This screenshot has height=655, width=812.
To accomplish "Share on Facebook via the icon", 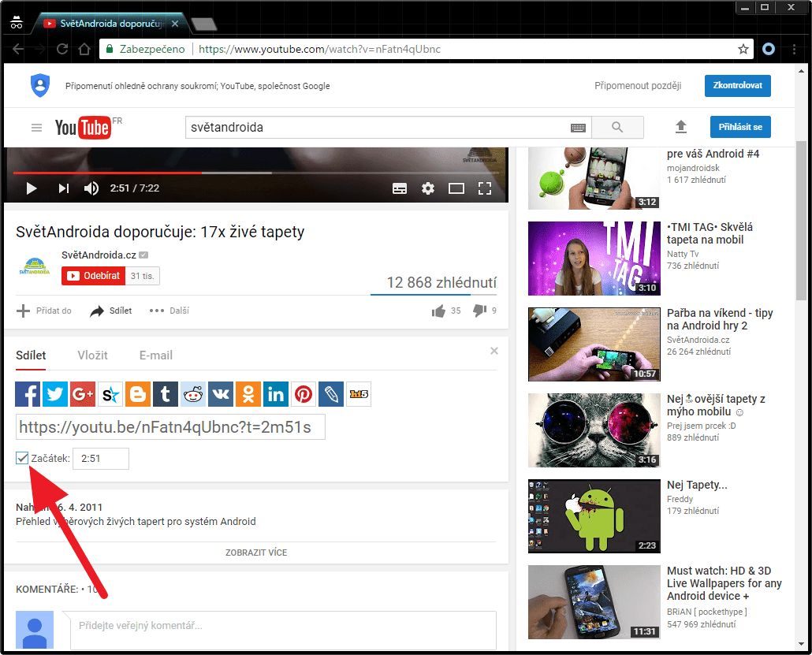I will (28, 394).
